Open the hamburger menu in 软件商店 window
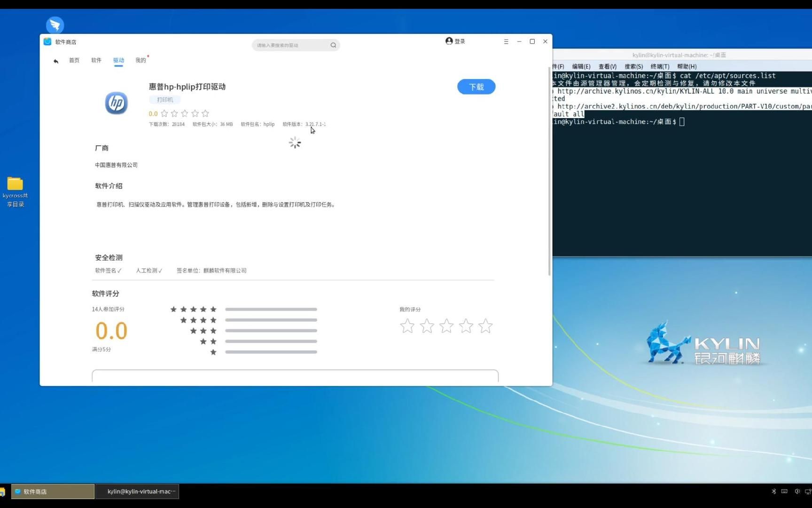 tap(506, 41)
